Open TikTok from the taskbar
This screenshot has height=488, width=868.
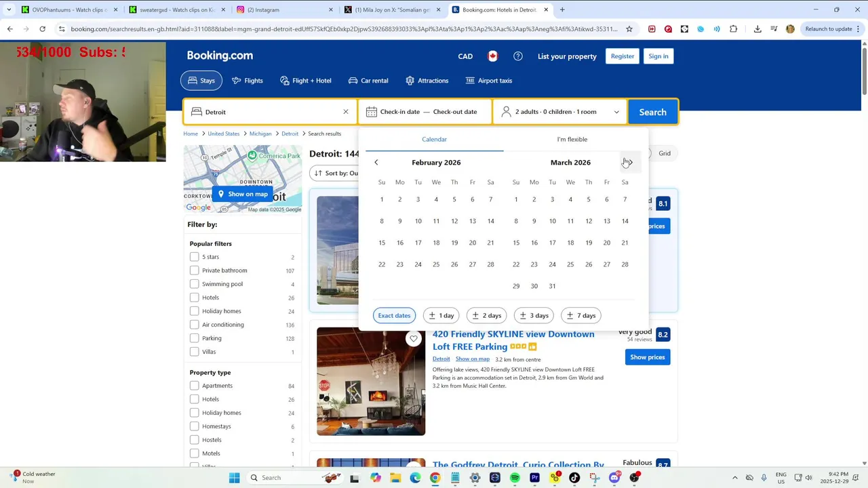click(x=574, y=478)
